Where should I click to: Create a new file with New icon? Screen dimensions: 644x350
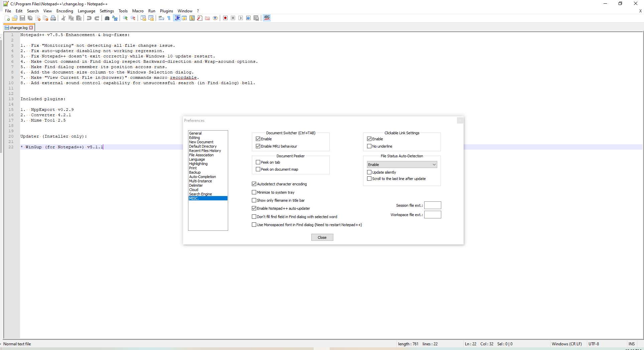click(x=7, y=18)
